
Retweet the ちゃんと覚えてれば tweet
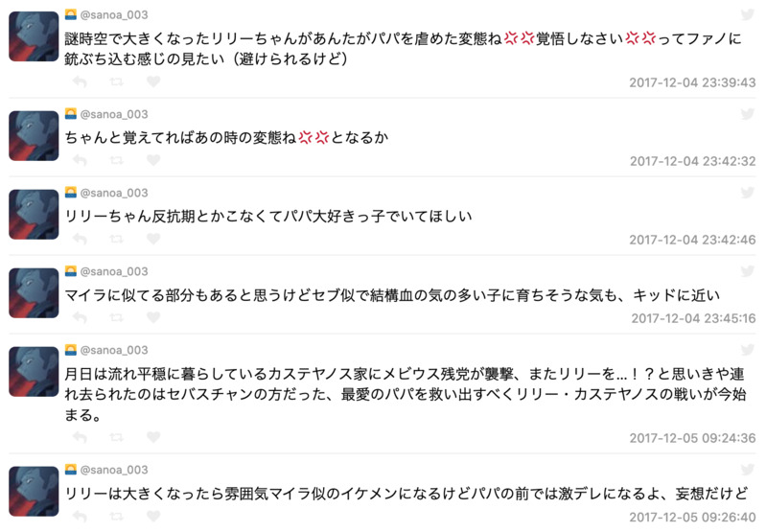(116, 161)
